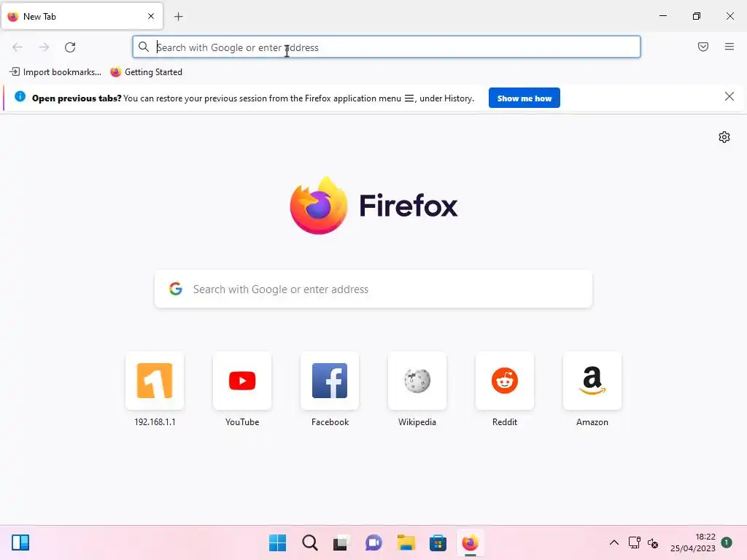
Task: Open Task View from the taskbar
Action: pyautogui.click(x=341, y=542)
